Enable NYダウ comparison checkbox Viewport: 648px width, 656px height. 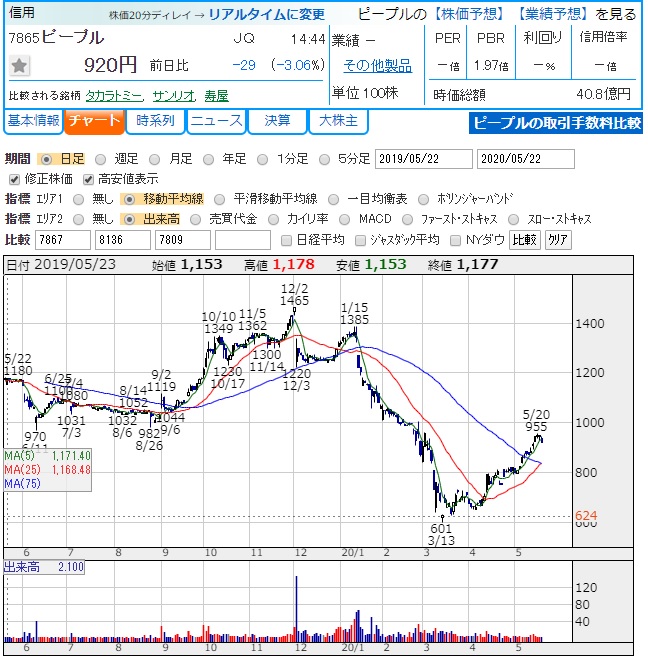coord(455,240)
